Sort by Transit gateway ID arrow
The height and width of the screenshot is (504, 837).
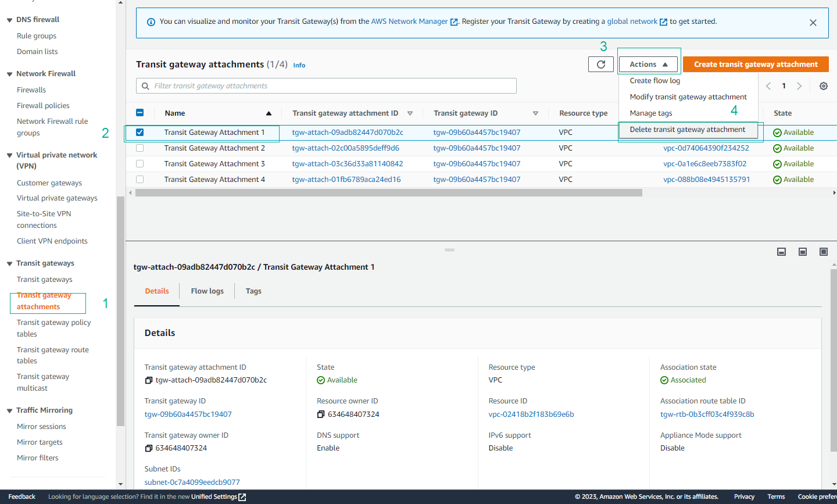pos(535,113)
